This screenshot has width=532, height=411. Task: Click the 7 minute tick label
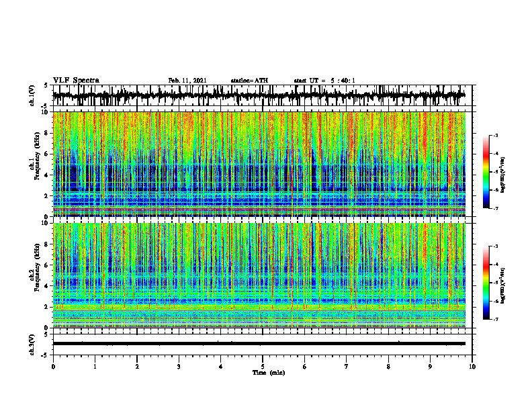coord(347,367)
